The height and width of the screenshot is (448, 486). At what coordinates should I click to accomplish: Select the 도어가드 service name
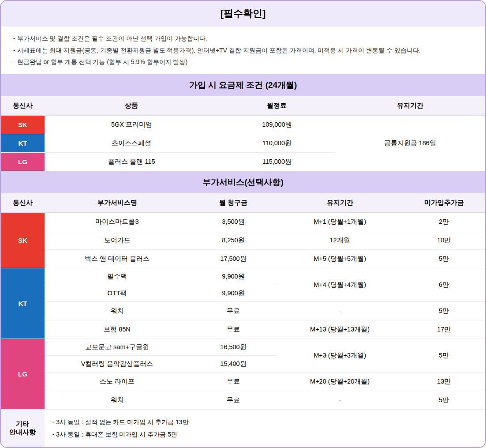[117, 241]
